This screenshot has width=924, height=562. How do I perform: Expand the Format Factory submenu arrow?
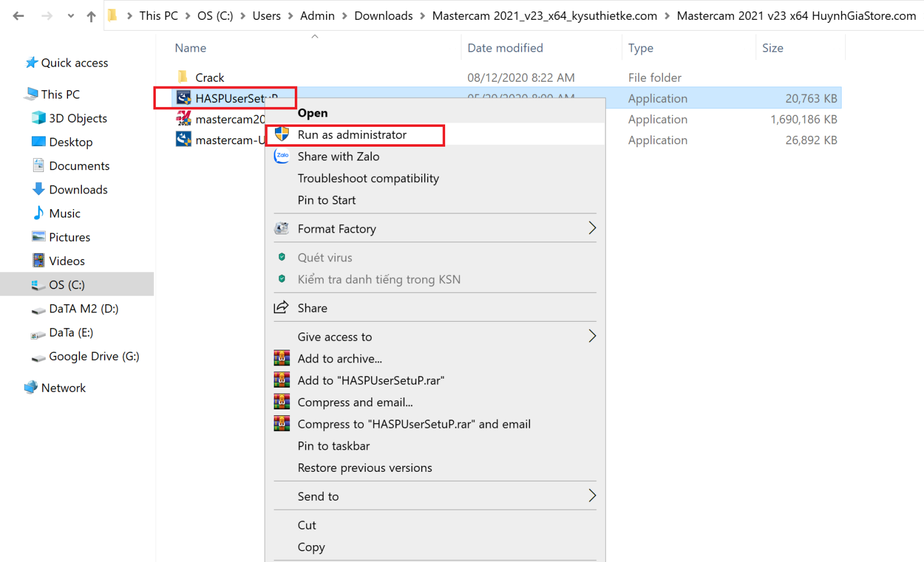[x=592, y=228]
